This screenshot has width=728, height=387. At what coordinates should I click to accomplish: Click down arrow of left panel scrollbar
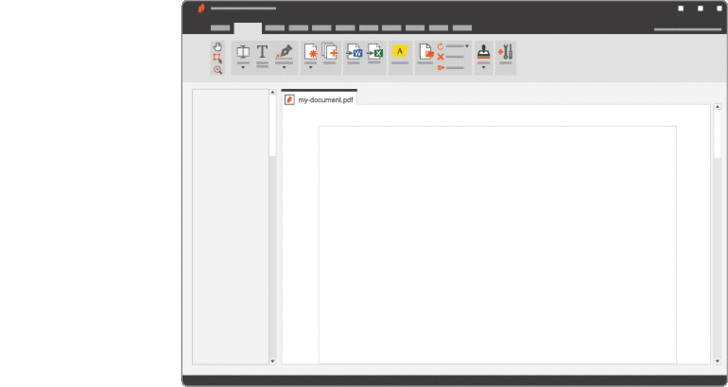coord(273,361)
